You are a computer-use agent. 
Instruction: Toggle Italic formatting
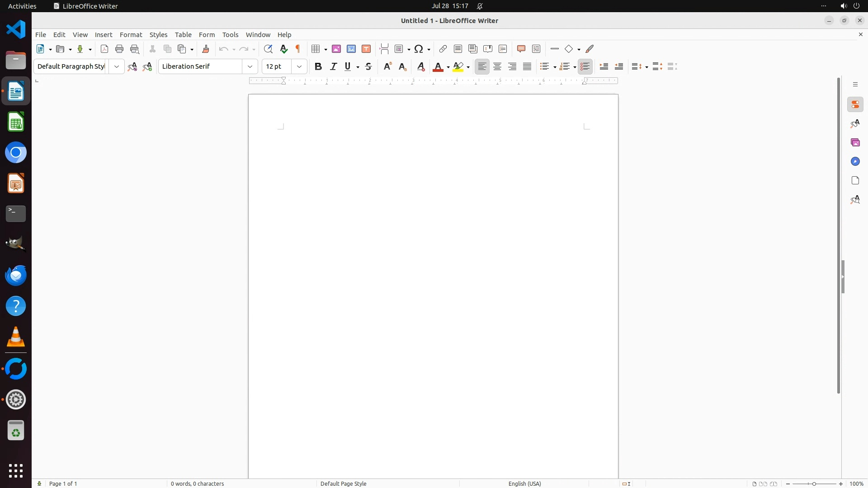point(334,66)
